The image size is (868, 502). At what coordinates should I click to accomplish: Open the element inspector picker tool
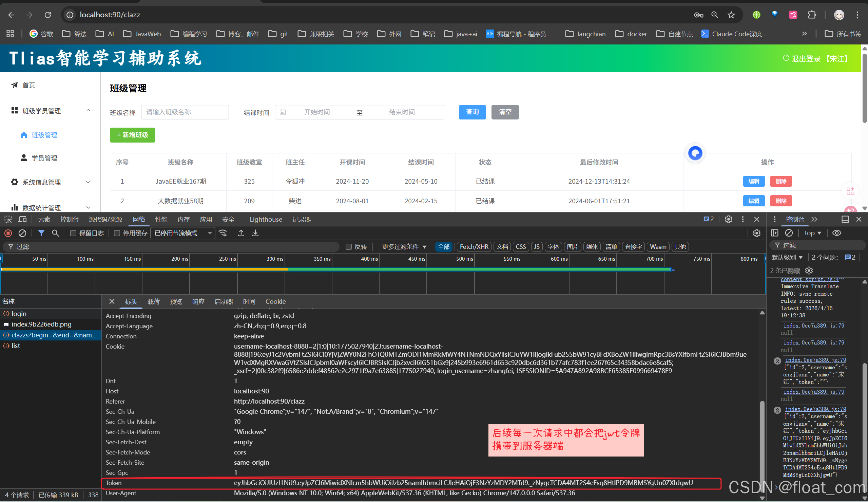[8, 220]
